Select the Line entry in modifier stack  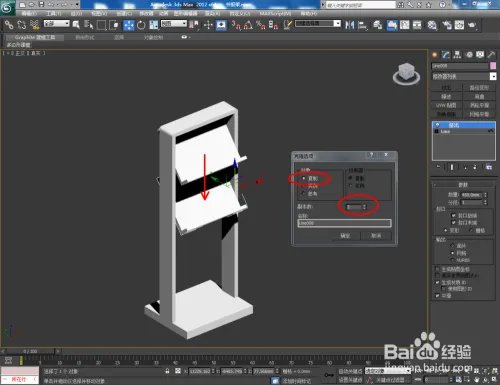464,131
